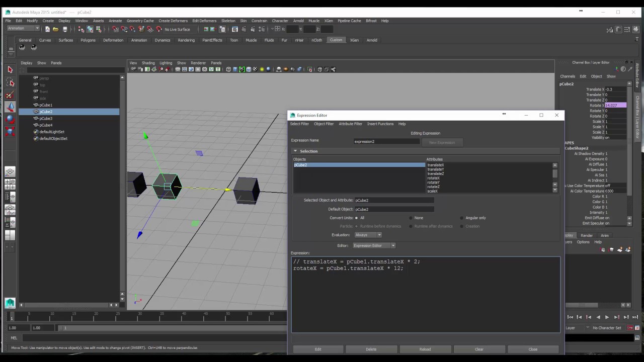Click the new scene icon

click(47, 29)
